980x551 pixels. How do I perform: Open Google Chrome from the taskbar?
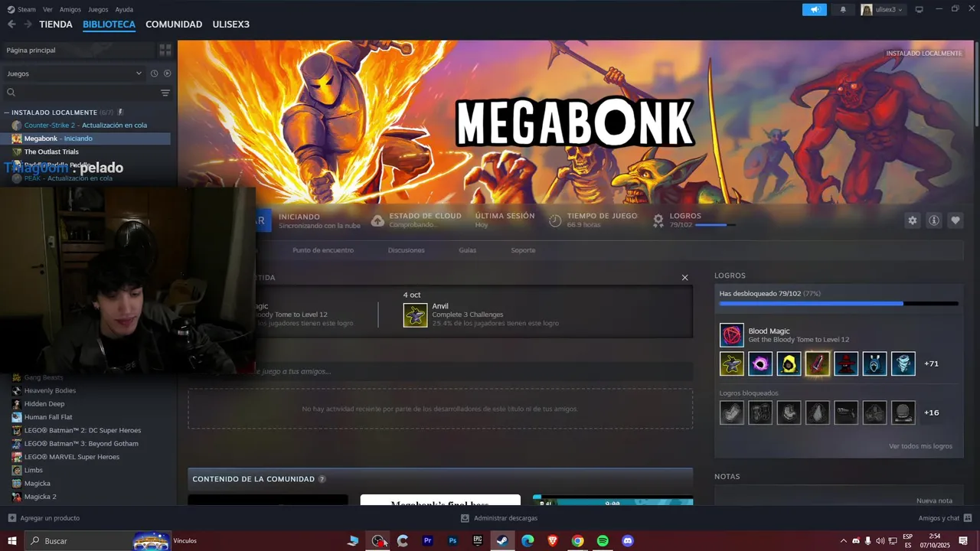[x=577, y=541]
